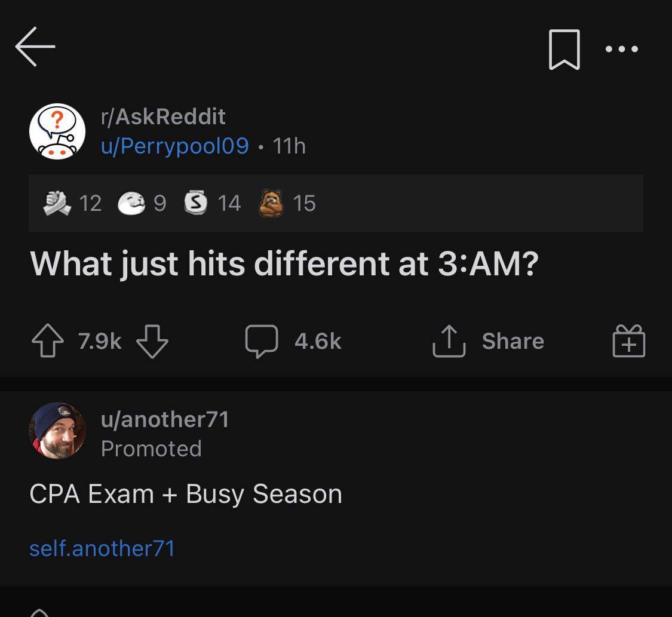
Task: Tap the 7.9k upvote count
Action: [99, 340]
